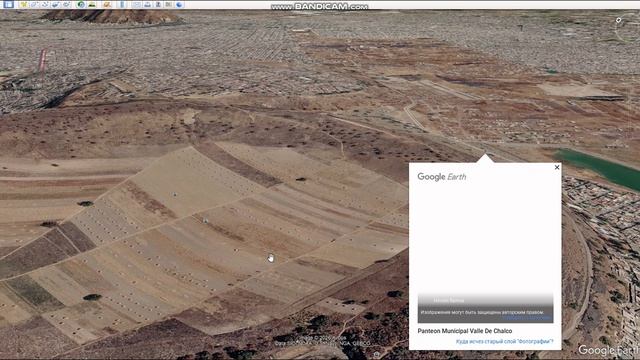
Task: Select the Add Image Overlay tool
Action: tap(55, 4)
